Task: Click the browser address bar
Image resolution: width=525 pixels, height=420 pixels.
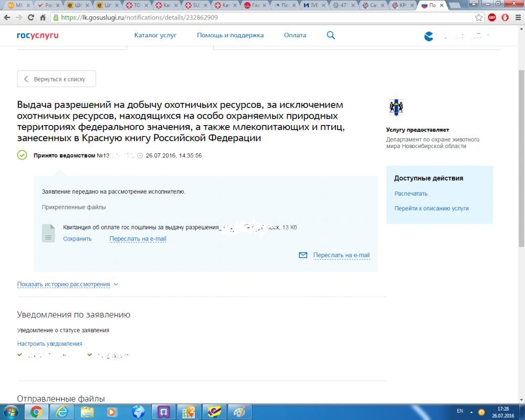Action: tap(262, 17)
